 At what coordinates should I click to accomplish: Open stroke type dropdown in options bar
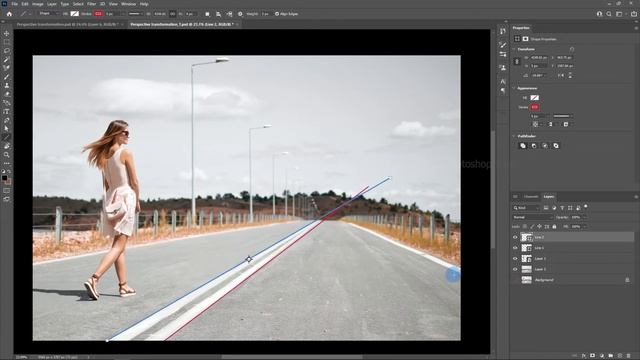tap(135, 14)
